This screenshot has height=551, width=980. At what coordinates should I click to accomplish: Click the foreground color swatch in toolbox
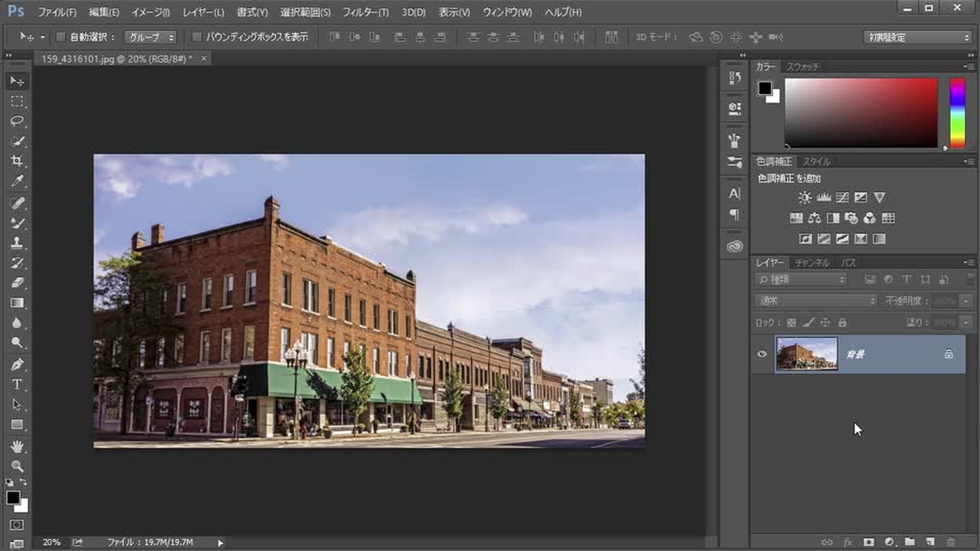(13, 497)
